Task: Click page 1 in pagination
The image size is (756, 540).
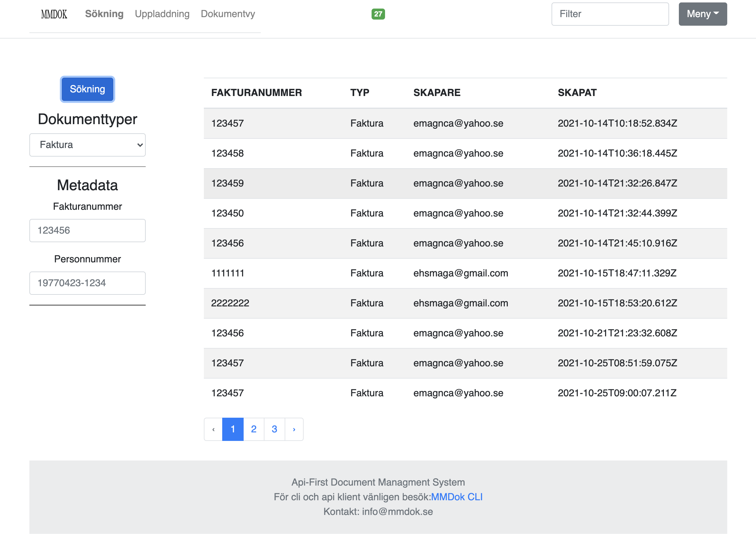Action: pyautogui.click(x=233, y=429)
